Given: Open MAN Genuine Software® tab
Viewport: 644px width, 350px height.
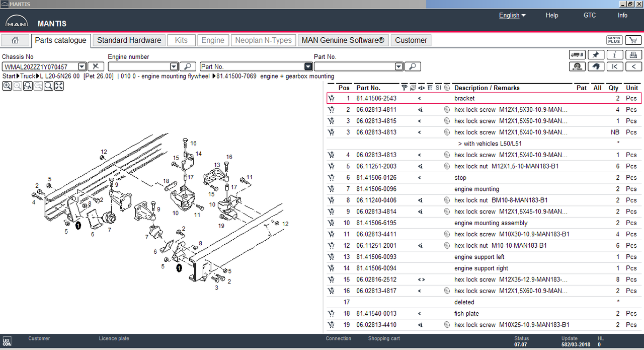Looking at the screenshot, I should click(343, 40).
